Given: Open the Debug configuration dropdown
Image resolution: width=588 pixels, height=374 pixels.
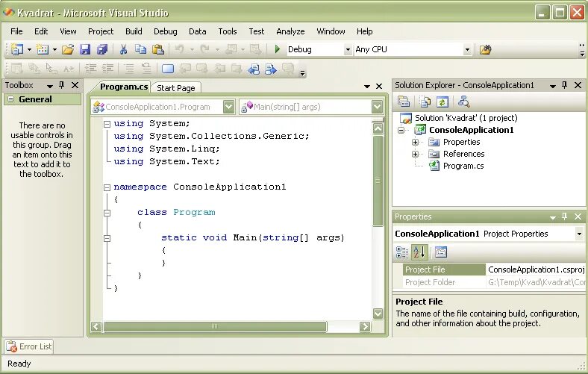Looking at the screenshot, I should 348,49.
